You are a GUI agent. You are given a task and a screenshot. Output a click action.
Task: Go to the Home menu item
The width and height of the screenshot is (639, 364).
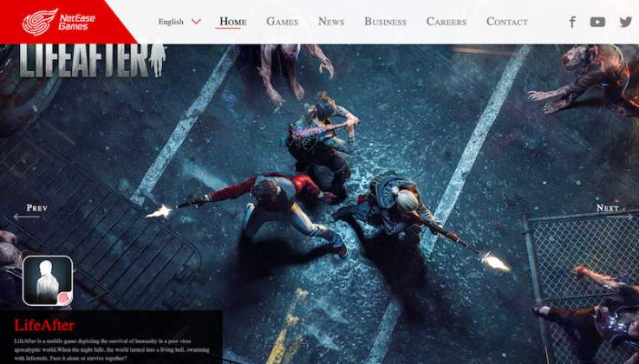[x=233, y=22]
